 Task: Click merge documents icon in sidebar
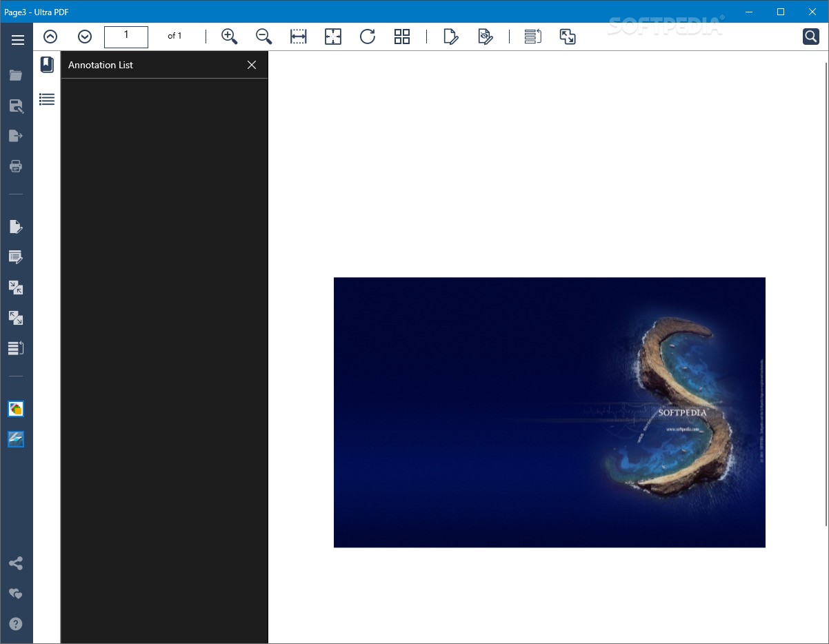pyautogui.click(x=16, y=288)
